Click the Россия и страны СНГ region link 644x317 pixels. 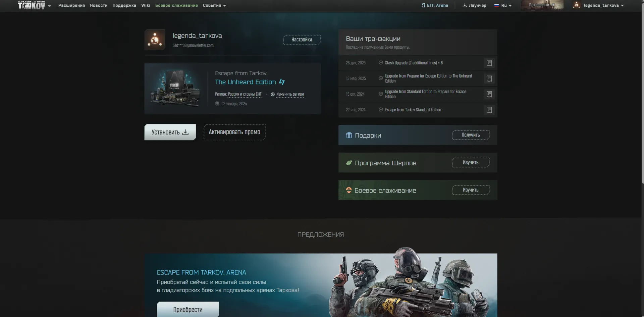[x=245, y=94]
